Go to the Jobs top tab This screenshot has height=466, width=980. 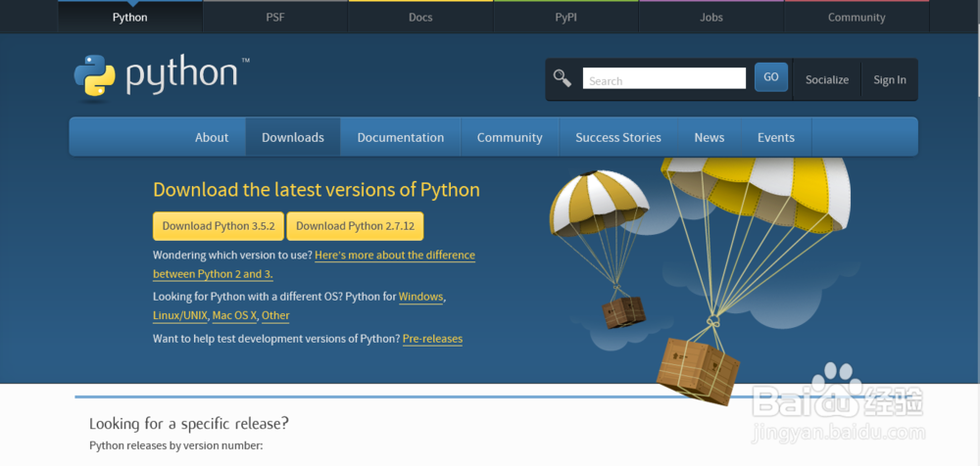pyautogui.click(x=711, y=17)
